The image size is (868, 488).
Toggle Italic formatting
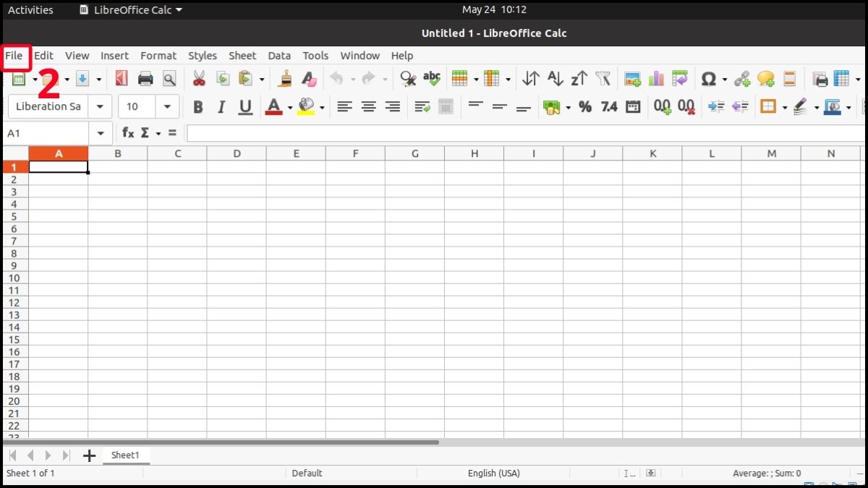[221, 107]
